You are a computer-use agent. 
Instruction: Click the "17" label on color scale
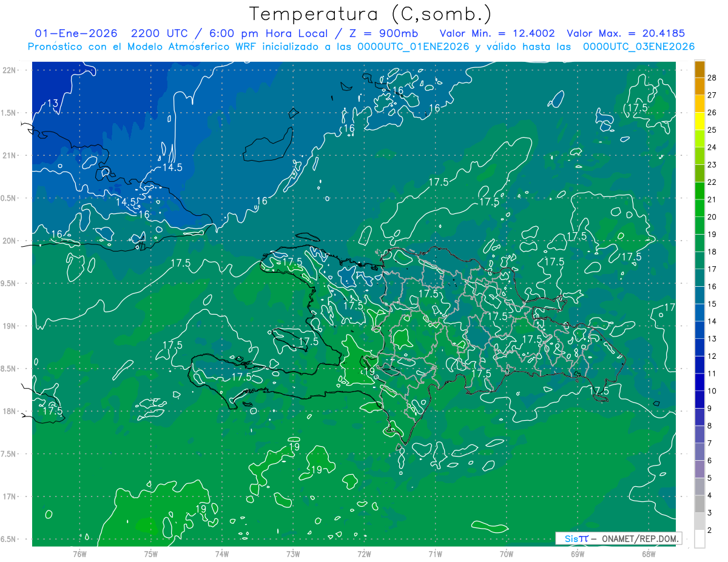click(712, 269)
